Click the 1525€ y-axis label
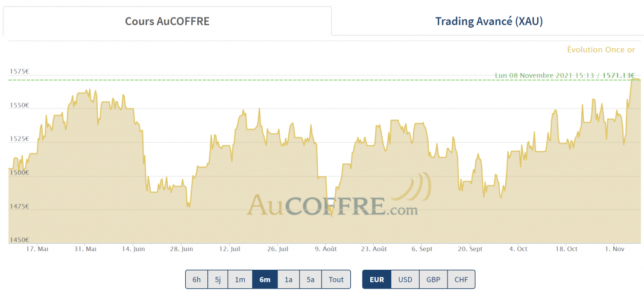 [19, 138]
